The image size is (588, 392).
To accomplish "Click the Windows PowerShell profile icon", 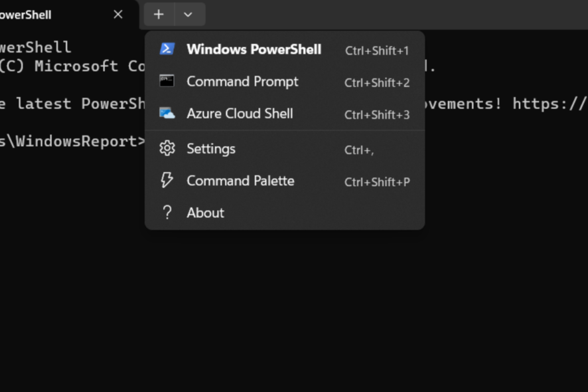I will pyautogui.click(x=167, y=49).
